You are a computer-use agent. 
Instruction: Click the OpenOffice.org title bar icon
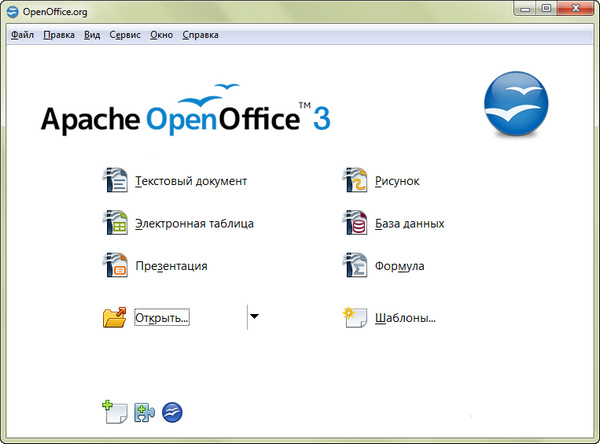(13, 12)
